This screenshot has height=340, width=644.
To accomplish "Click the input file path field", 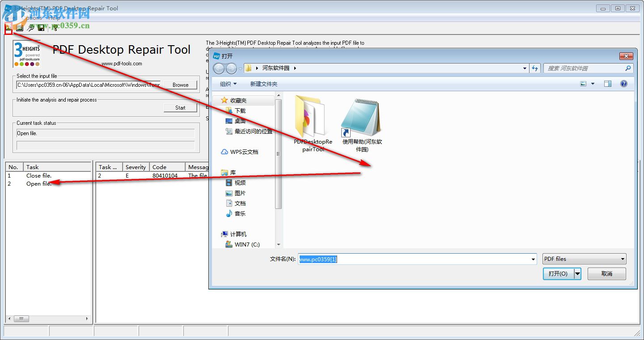I will point(89,85).
